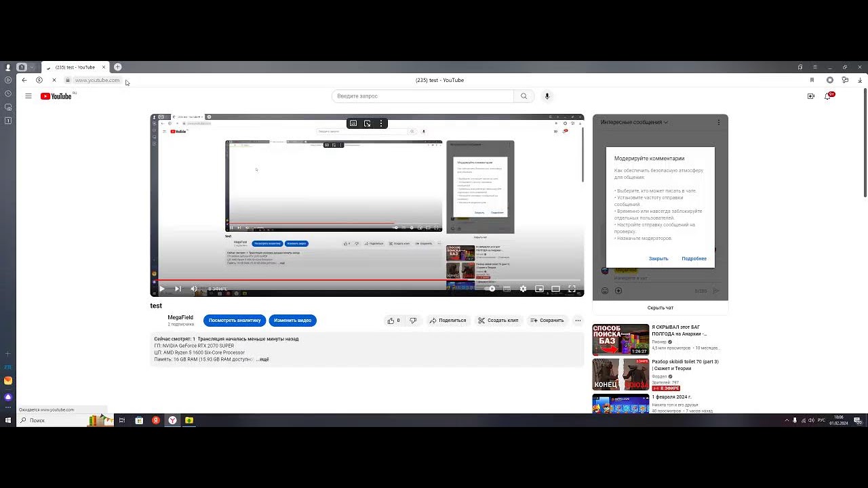
Task: Open the Windows Task View button
Action: pos(122,420)
